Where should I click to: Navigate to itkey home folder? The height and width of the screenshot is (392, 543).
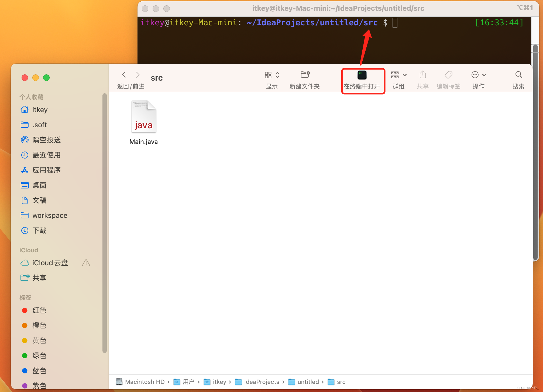40,109
